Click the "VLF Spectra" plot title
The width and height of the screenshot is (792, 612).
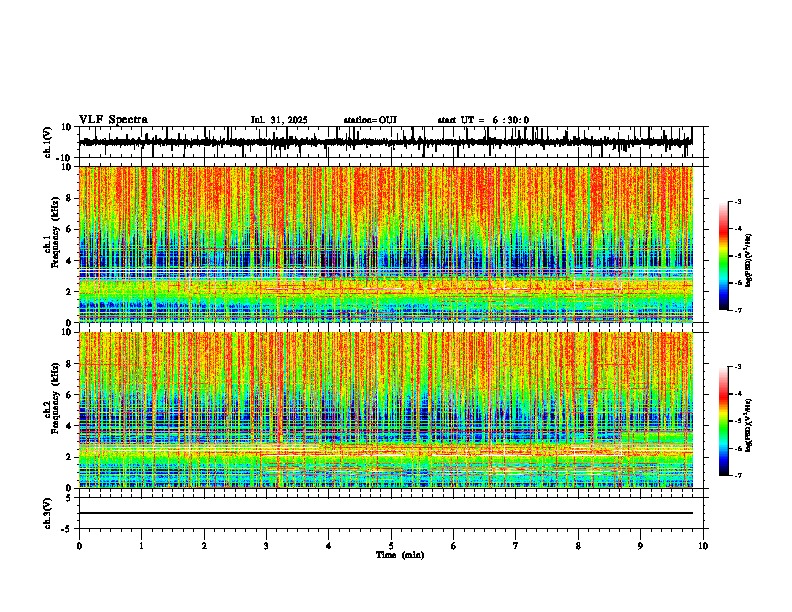113,120
